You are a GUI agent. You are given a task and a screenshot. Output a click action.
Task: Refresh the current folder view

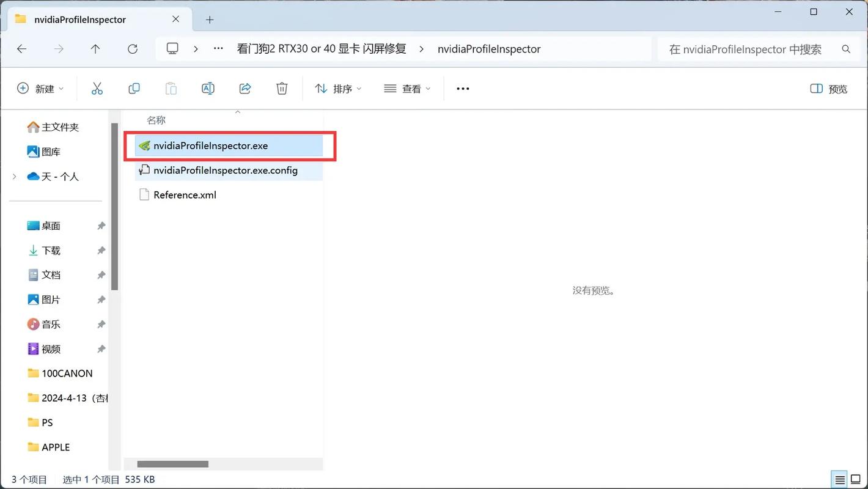pyautogui.click(x=133, y=49)
